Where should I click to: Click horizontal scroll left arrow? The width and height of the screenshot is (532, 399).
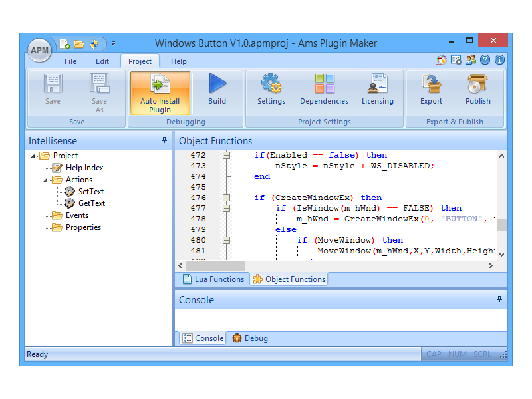pyautogui.click(x=180, y=265)
